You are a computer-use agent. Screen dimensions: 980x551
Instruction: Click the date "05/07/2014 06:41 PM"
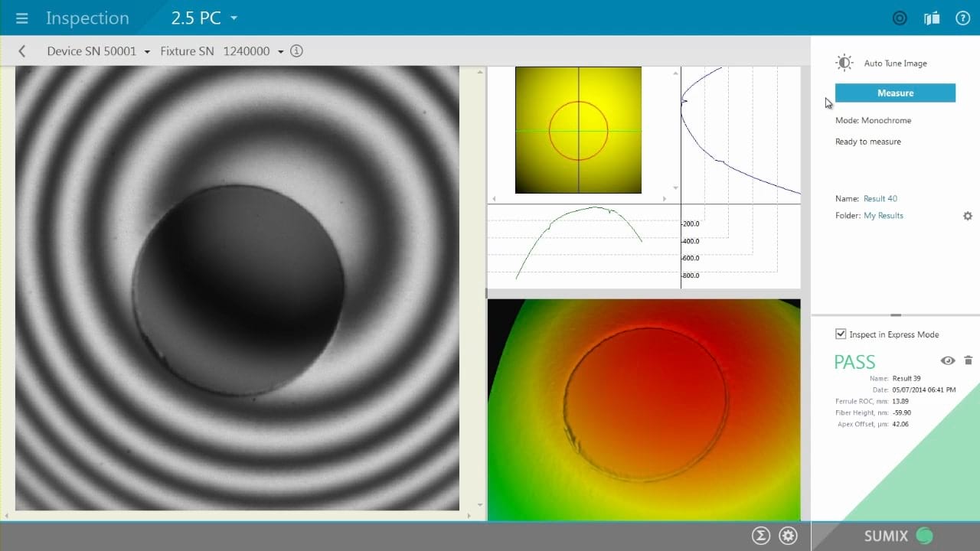coord(924,390)
